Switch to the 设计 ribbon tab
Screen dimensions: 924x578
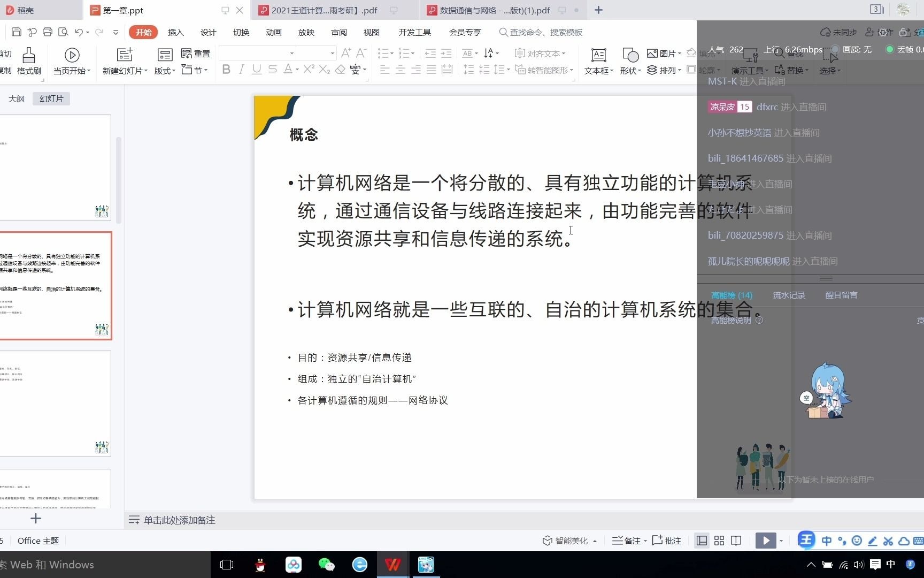pos(208,32)
